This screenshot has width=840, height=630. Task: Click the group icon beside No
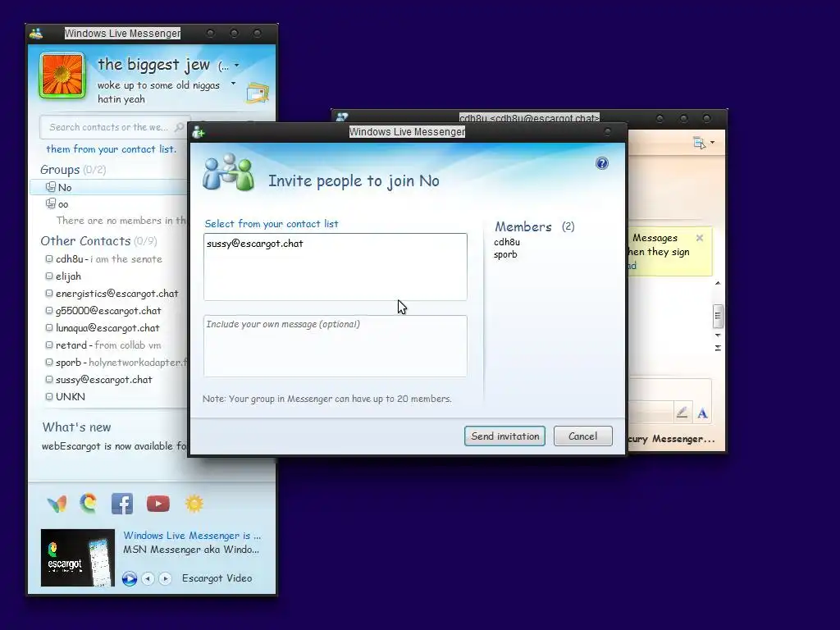(50, 186)
